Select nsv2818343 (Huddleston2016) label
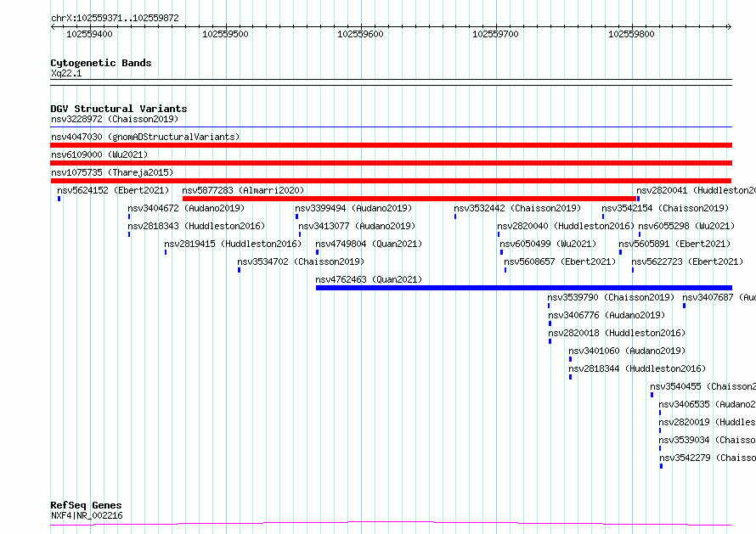The height and width of the screenshot is (534, 756). [196, 226]
